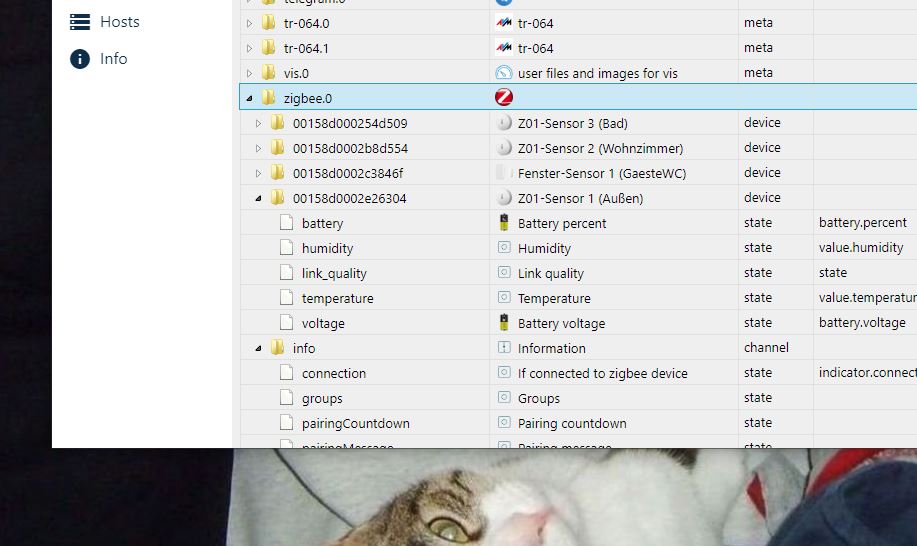Select the connection tree item
This screenshot has width=917, height=546.
coord(334,374)
